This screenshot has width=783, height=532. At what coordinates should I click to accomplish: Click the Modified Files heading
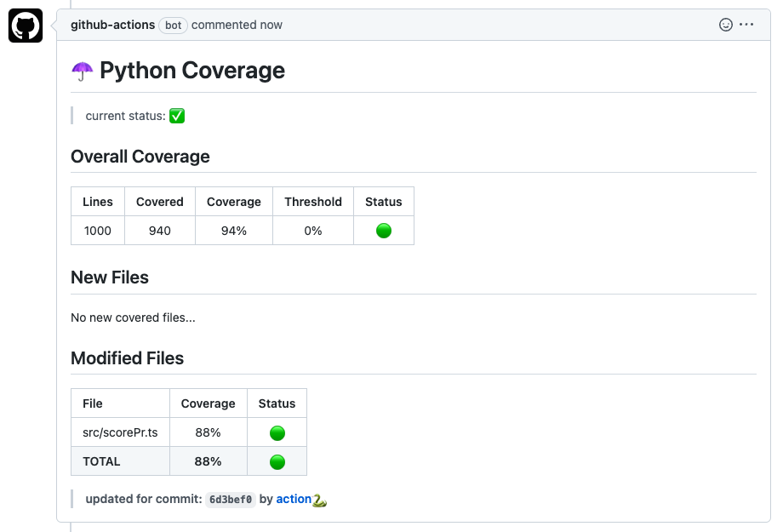(127, 358)
